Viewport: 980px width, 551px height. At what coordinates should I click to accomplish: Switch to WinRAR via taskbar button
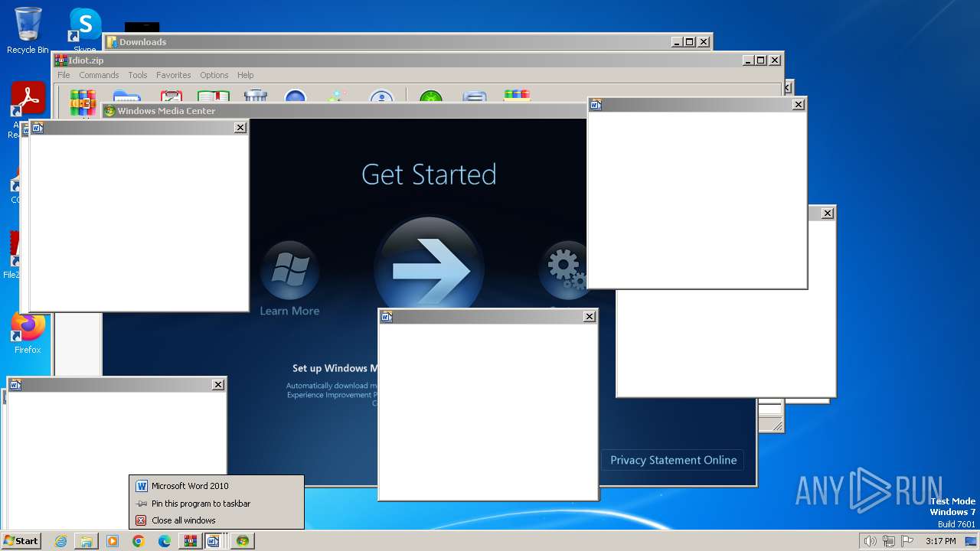coord(191,541)
